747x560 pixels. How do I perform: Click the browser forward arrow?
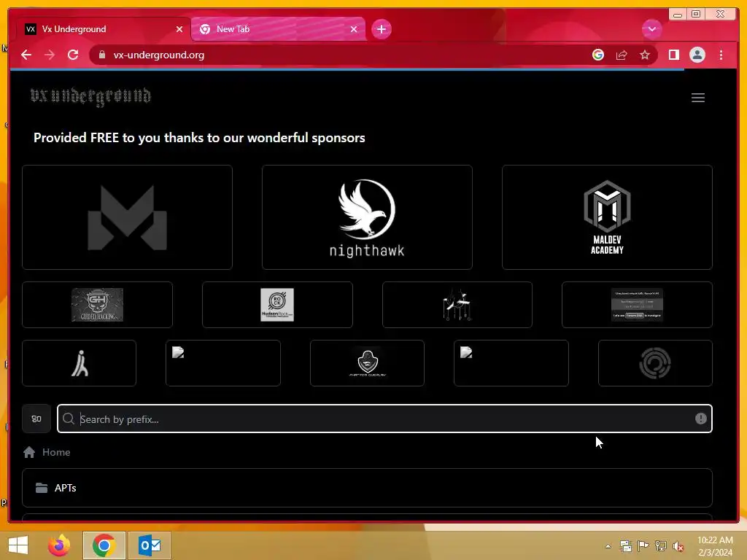point(50,55)
